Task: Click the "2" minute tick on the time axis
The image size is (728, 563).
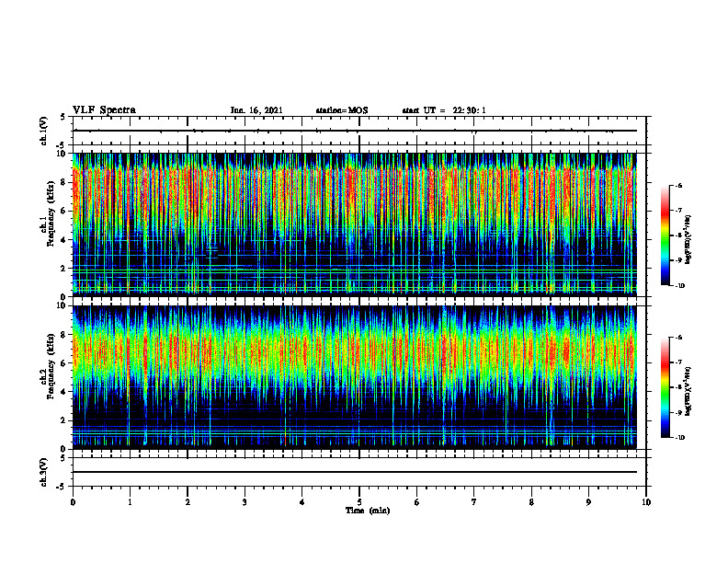Action: (x=188, y=502)
